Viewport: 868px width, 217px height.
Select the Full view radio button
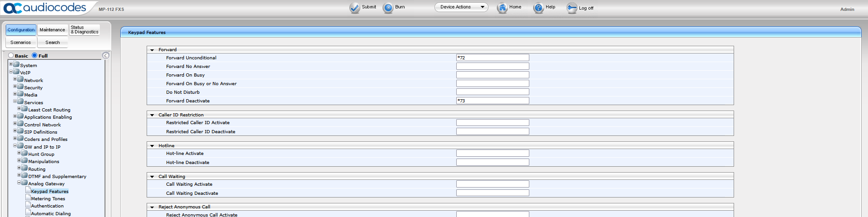click(x=35, y=56)
